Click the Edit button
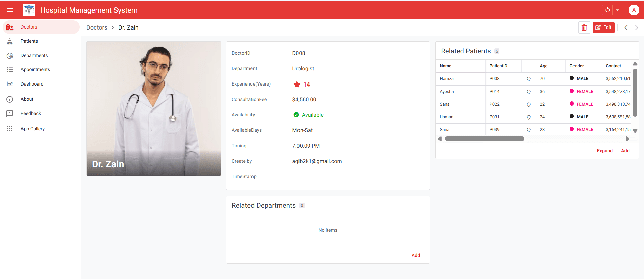644x279 pixels. 604,27
